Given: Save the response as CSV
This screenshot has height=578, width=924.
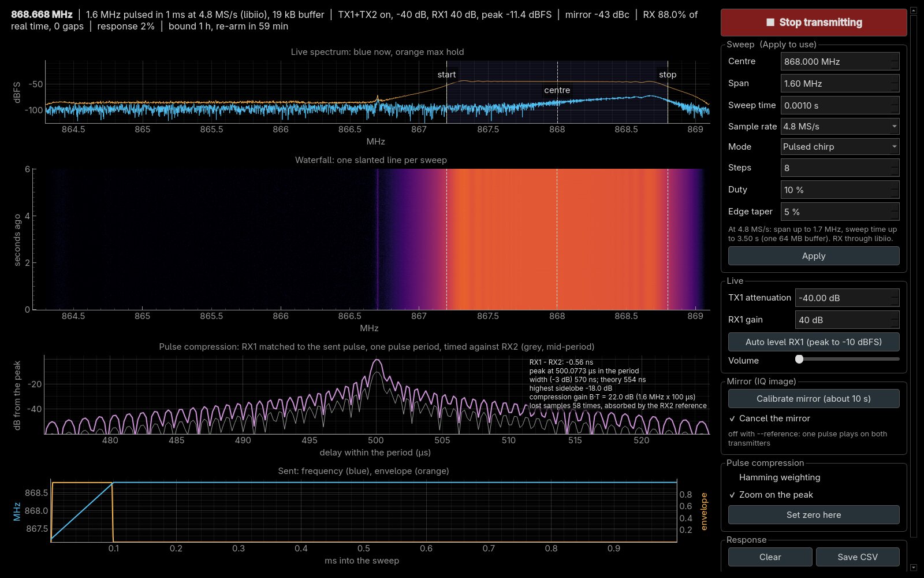Looking at the screenshot, I should [x=858, y=557].
